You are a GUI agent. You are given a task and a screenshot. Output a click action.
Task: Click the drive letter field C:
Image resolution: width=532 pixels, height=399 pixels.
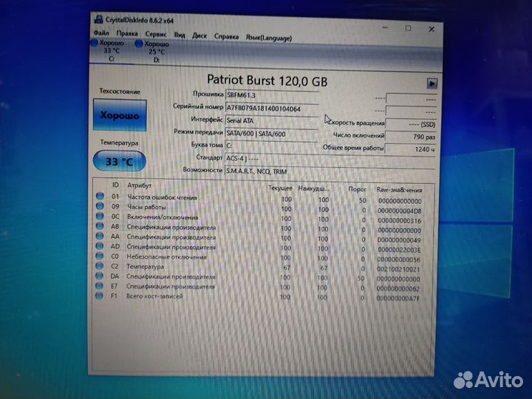tap(272, 146)
